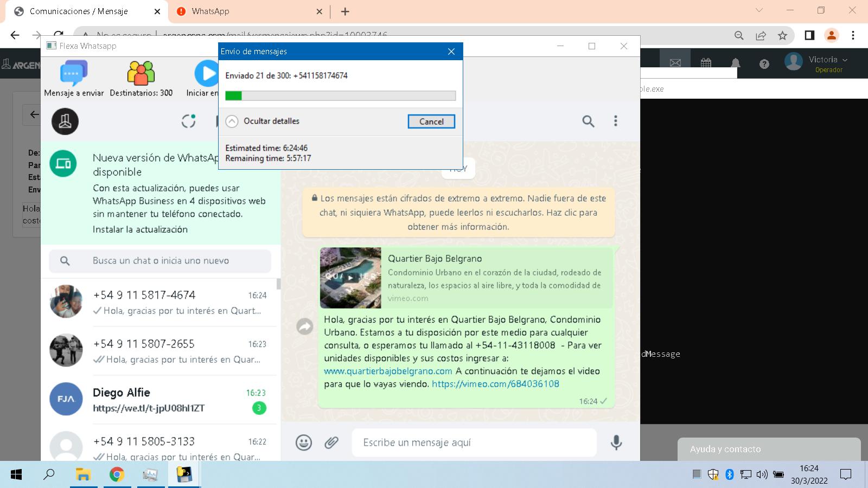Open Chrome profile avatar icon
Screen dimensions: 868x488
[831, 35]
